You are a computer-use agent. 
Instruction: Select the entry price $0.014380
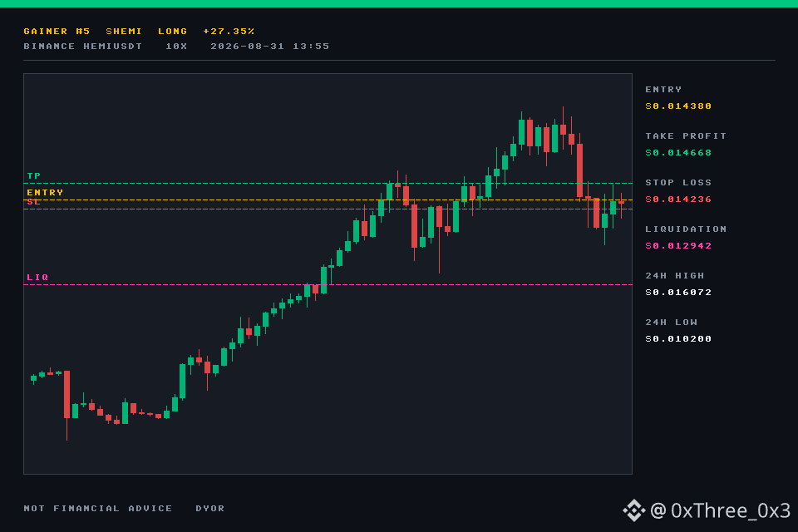pyautogui.click(x=678, y=106)
